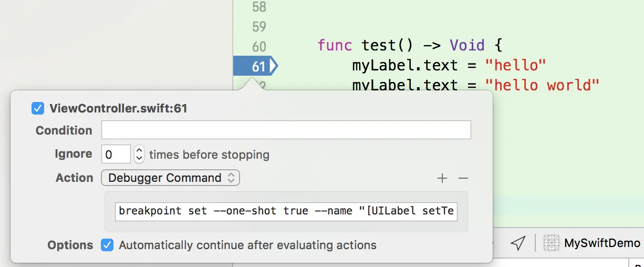
Task: Place cursor in the "hello" string on line 61
Action: point(516,65)
